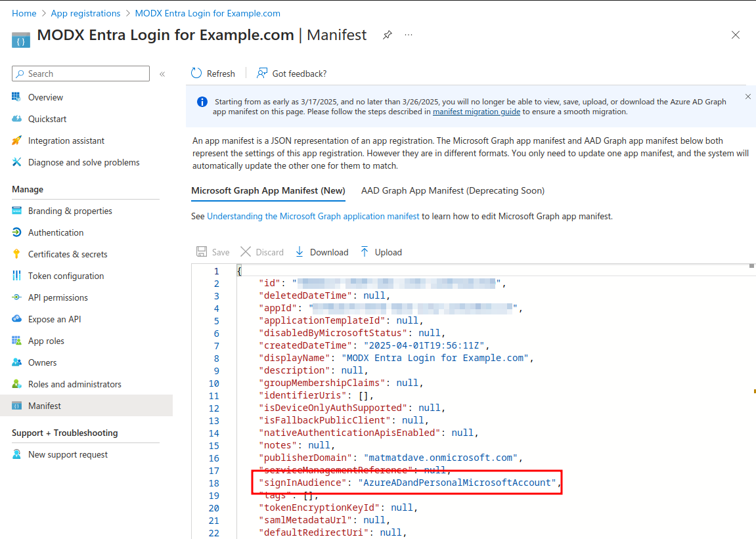Click the Save button above the editor
The width and height of the screenshot is (756, 539).
(213, 252)
